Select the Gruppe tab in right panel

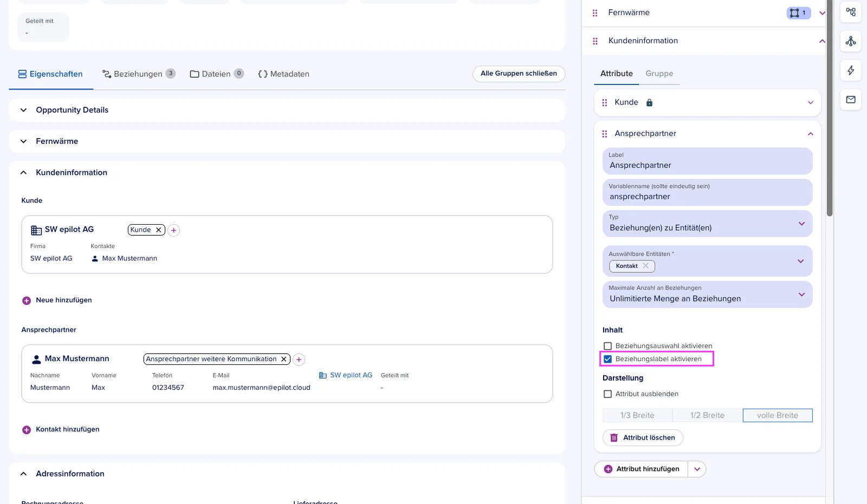pyautogui.click(x=659, y=74)
